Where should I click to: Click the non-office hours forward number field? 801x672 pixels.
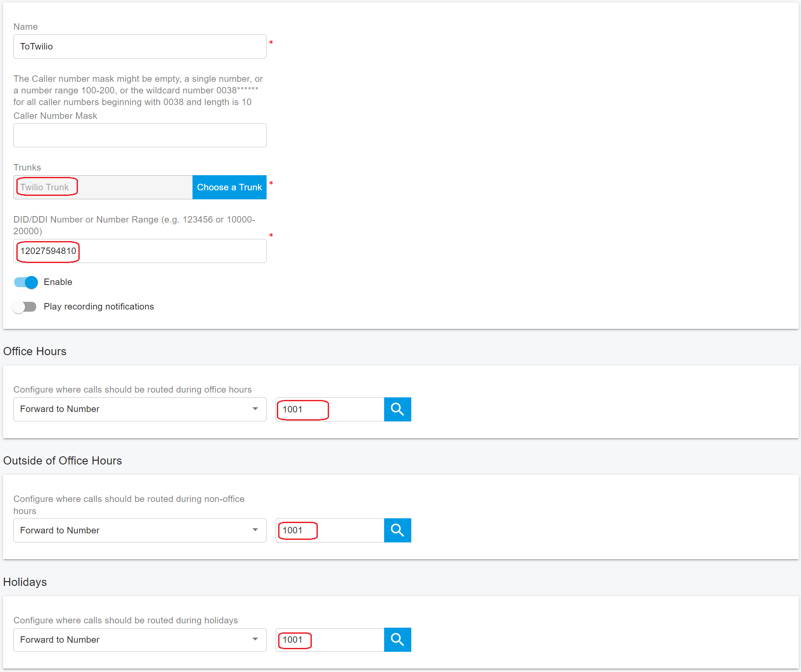tap(329, 530)
